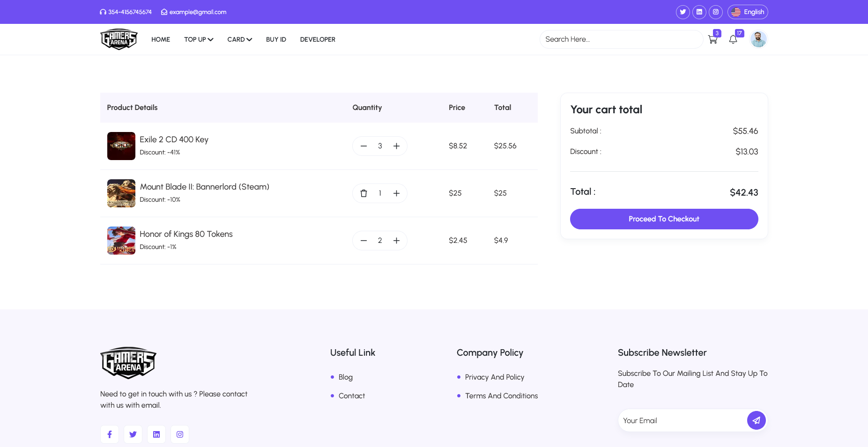Click the $4.9 Honor of Kings total
Viewport: 868px width, 447px height.
[501, 241]
